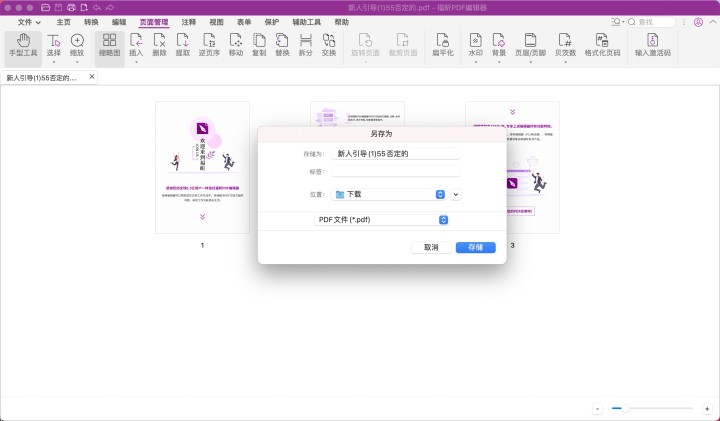Click the 输入激活码 activation code icon

point(652,45)
